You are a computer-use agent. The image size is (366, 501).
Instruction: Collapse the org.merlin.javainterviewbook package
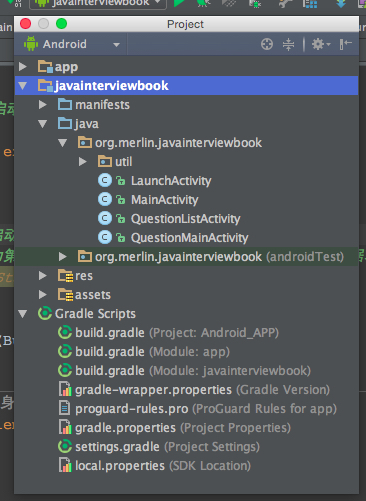pos(63,143)
